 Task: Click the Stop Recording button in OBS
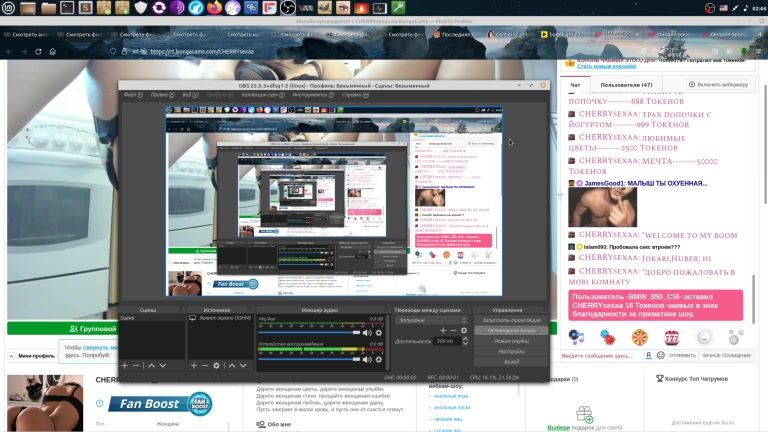coord(511,330)
